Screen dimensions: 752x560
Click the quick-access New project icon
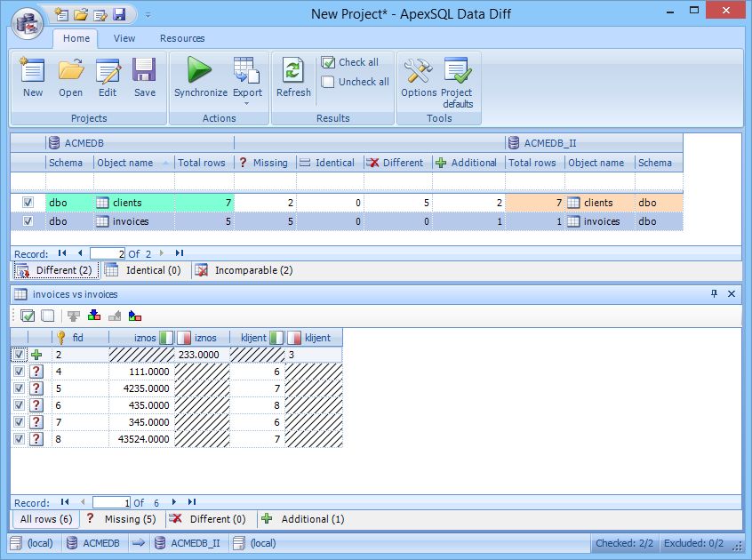(61, 14)
